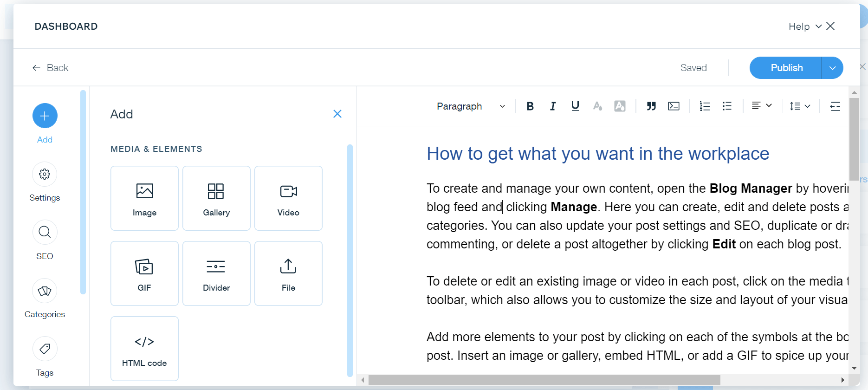Image resolution: width=868 pixels, height=390 pixels.
Task: Click the blue Add plus icon
Action: [45, 116]
